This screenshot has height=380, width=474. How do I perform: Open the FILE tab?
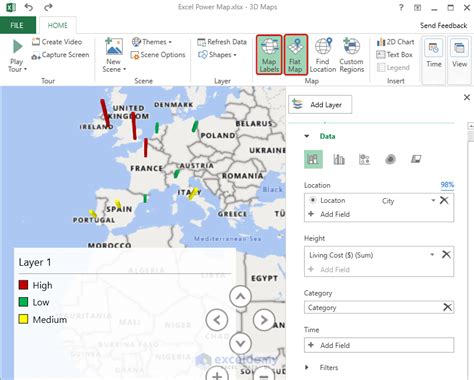18,25
